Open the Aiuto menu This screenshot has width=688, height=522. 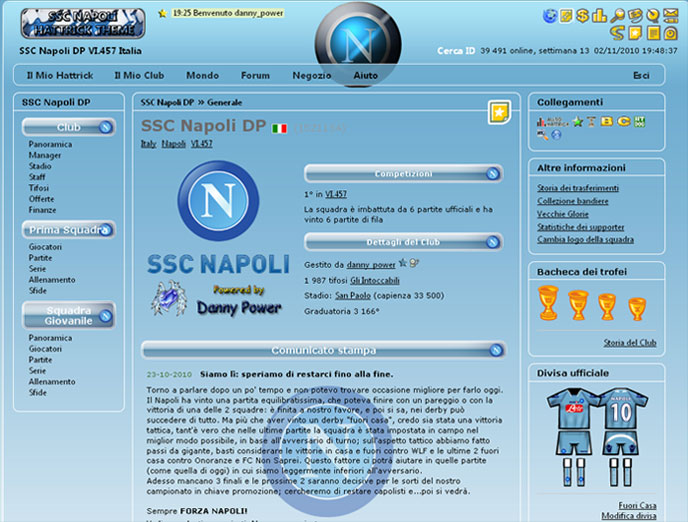click(366, 75)
